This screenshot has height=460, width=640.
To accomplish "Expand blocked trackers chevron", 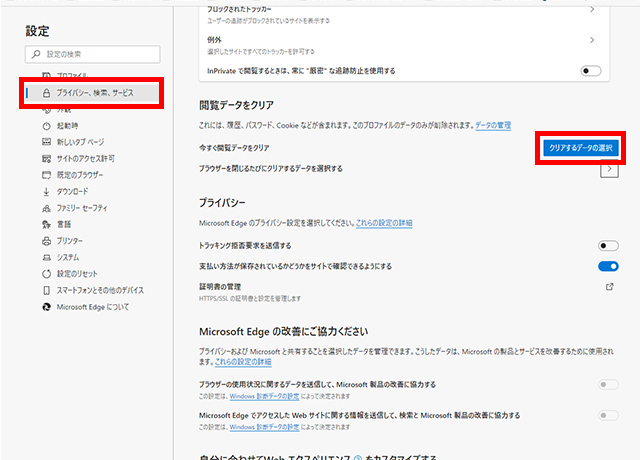I will click(592, 9).
